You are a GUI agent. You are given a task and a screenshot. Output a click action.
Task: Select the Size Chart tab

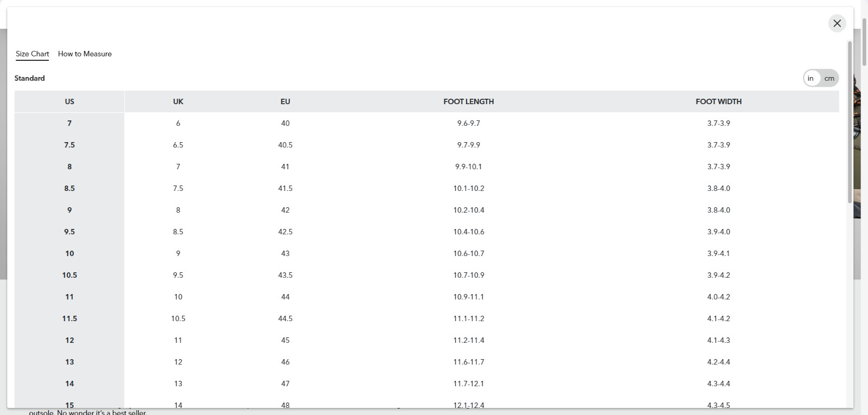(32, 54)
